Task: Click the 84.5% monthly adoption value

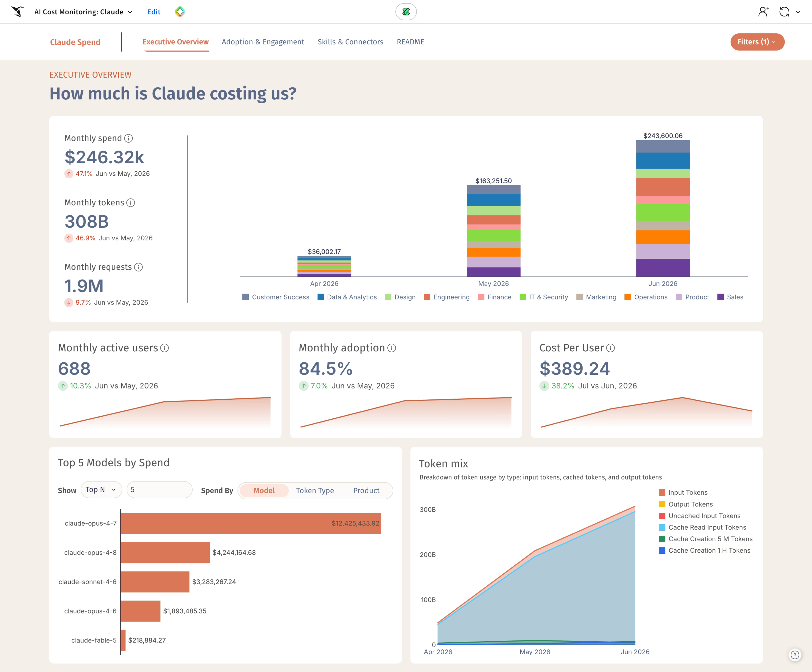Action: tap(326, 369)
